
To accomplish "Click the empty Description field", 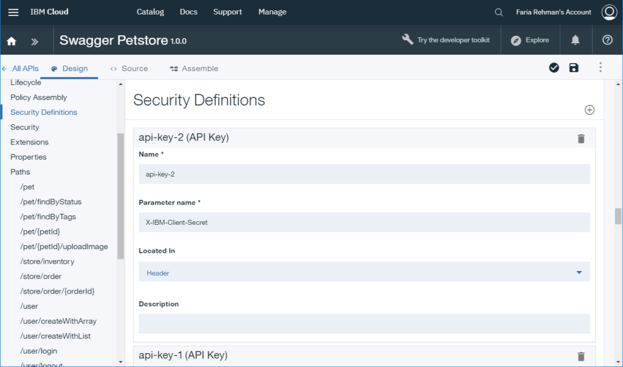I will (x=364, y=323).
